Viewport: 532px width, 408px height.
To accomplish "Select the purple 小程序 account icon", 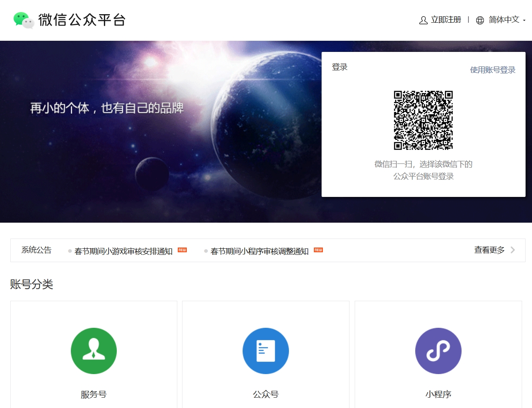I will [438, 351].
